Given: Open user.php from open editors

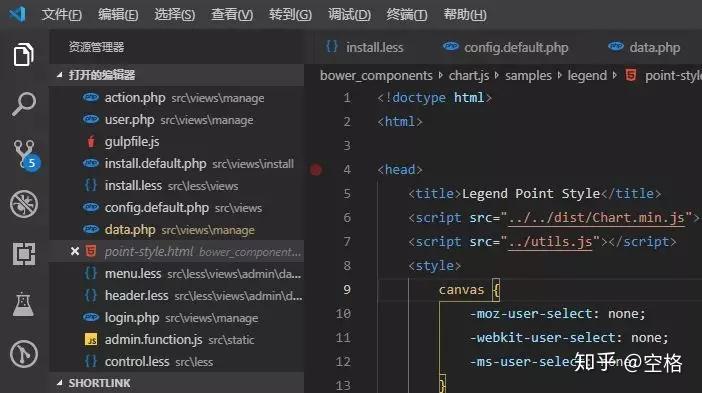Looking at the screenshot, I should tap(176, 120).
